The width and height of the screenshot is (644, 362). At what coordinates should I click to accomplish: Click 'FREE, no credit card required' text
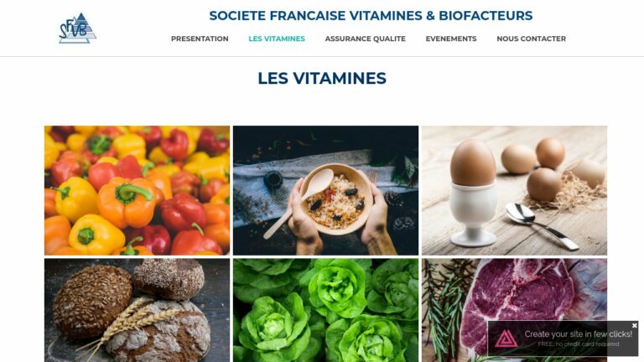point(579,344)
